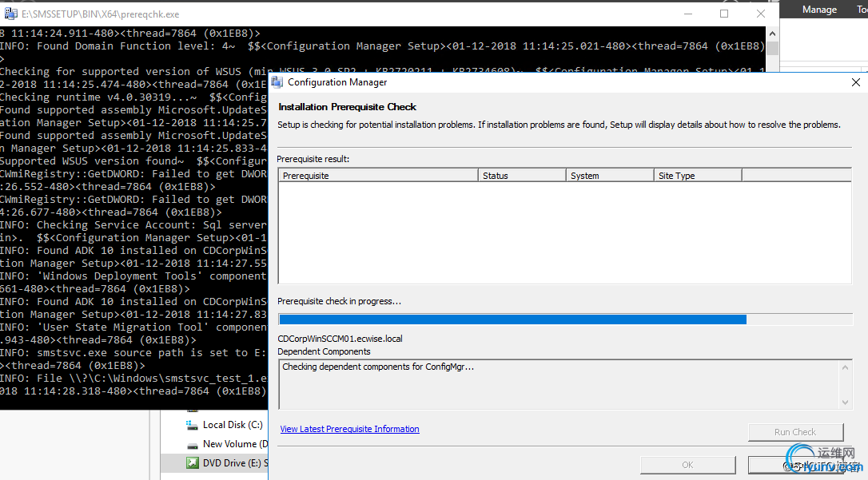Click the 'smstsvc.exe source path' console line
The width and height of the screenshot is (868, 480).
pos(133,353)
